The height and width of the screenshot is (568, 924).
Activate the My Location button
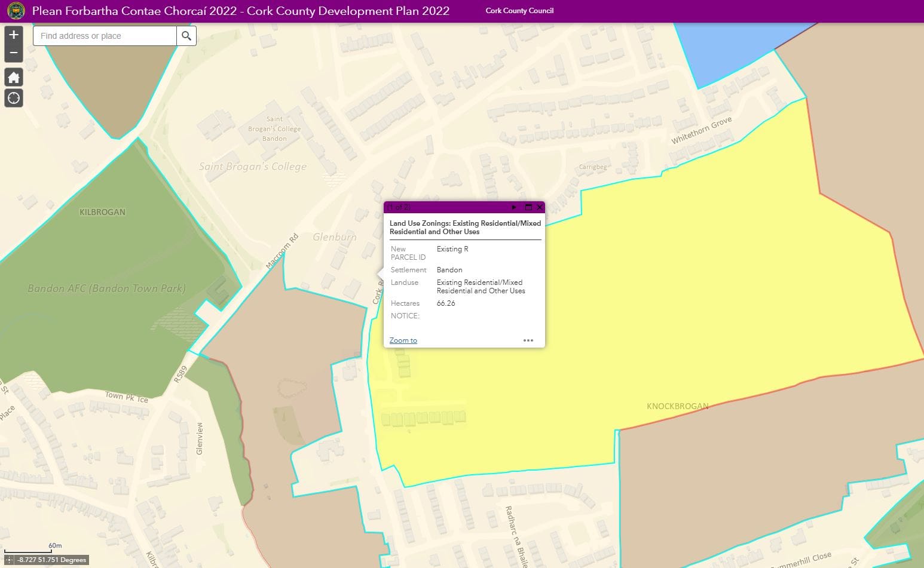[x=14, y=98]
